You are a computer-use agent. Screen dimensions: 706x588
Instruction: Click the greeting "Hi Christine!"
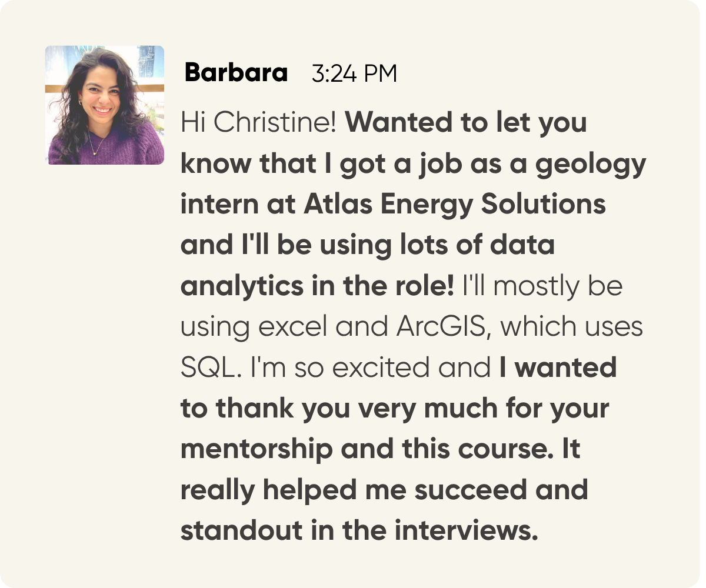[x=258, y=124]
